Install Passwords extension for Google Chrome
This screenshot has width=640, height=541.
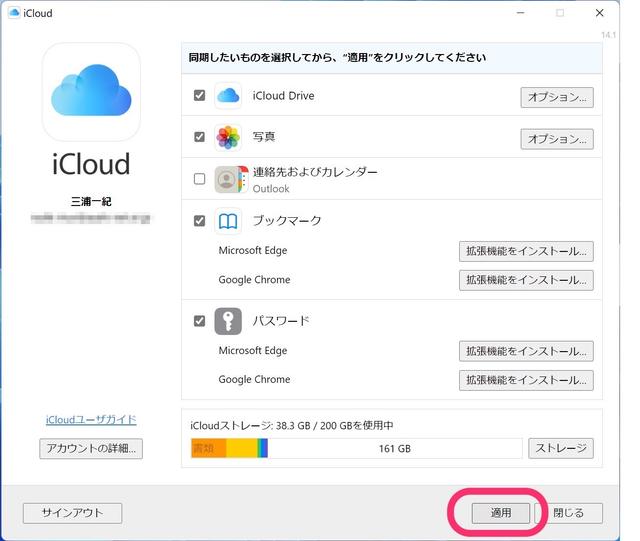(525, 380)
